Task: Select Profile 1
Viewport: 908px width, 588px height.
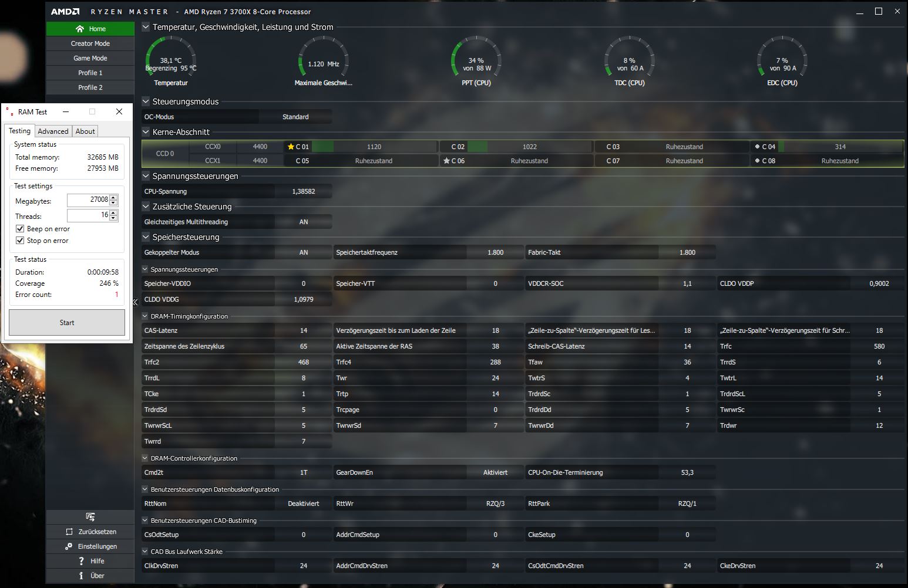Action: point(90,73)
